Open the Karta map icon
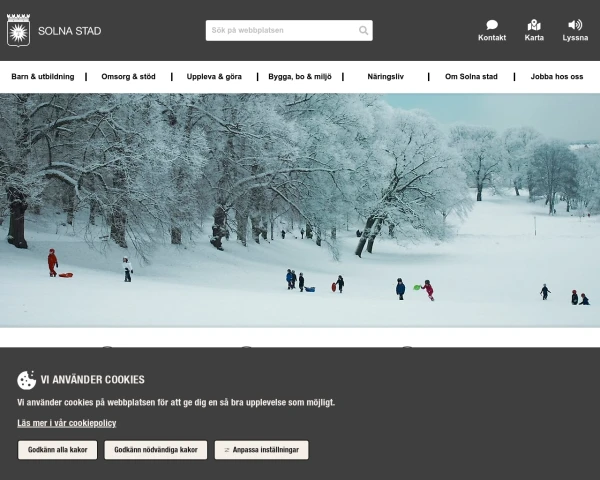 [x=534, y=25]
